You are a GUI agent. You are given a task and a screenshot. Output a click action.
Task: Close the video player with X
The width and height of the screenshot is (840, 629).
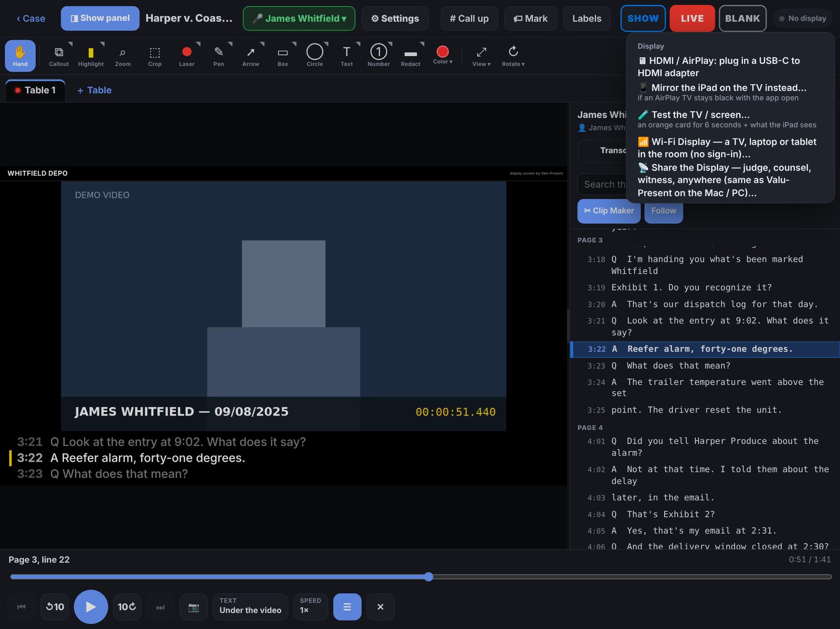tap(381, 607)
